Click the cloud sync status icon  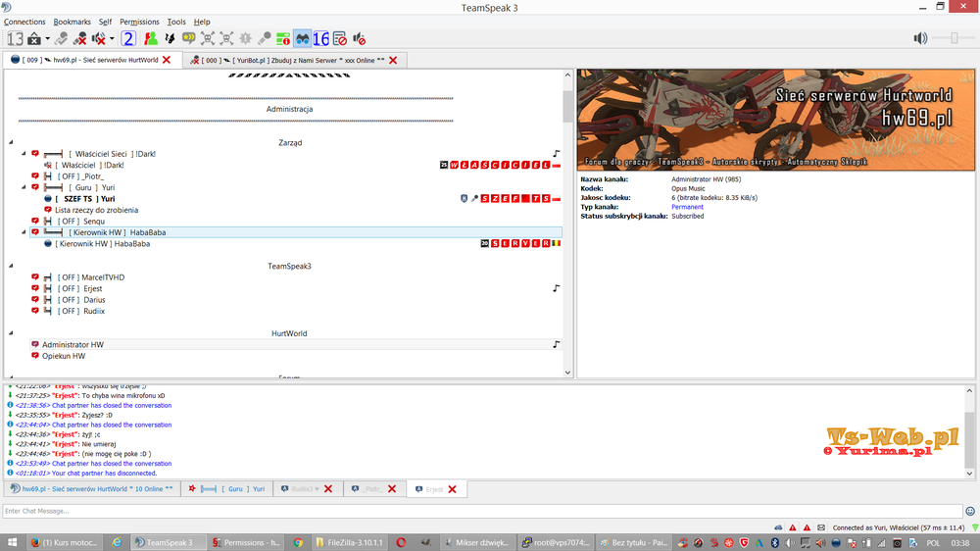point(778,527)
